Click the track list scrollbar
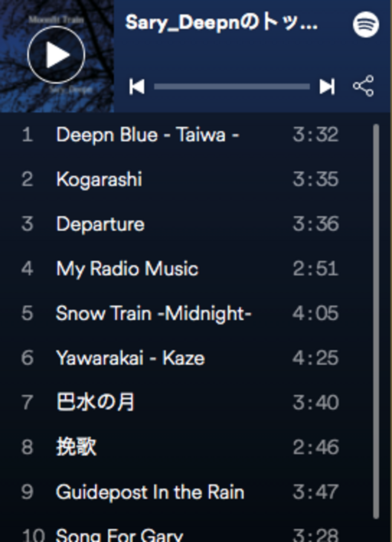The width and height of the screenshot is (392, 542). [376, 321]
